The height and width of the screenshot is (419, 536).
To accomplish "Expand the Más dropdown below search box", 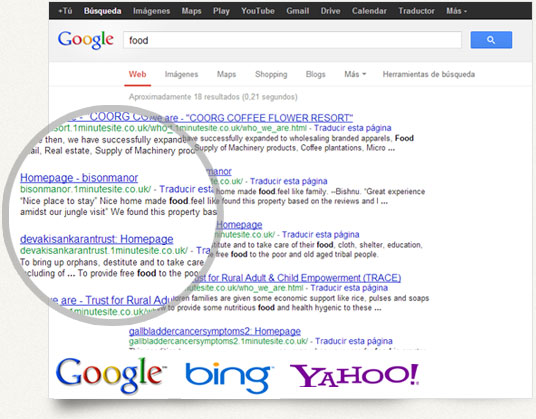I will tap(355, 74).
